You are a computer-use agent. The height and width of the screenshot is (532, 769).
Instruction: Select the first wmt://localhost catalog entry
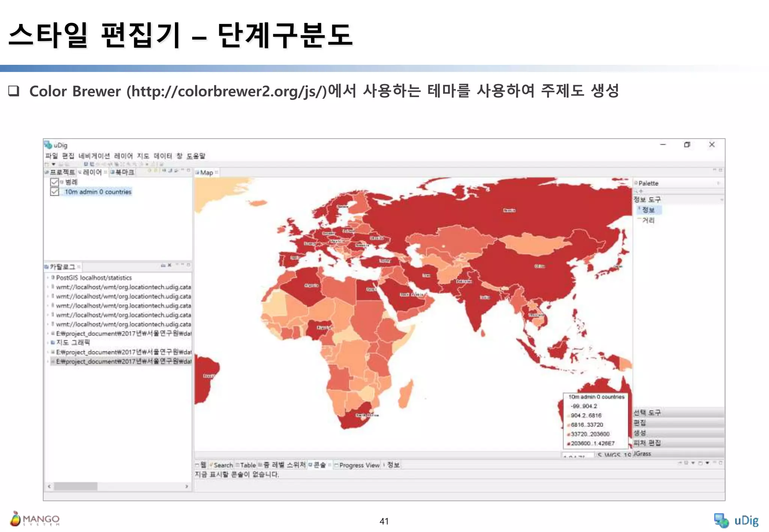[124, 287]
